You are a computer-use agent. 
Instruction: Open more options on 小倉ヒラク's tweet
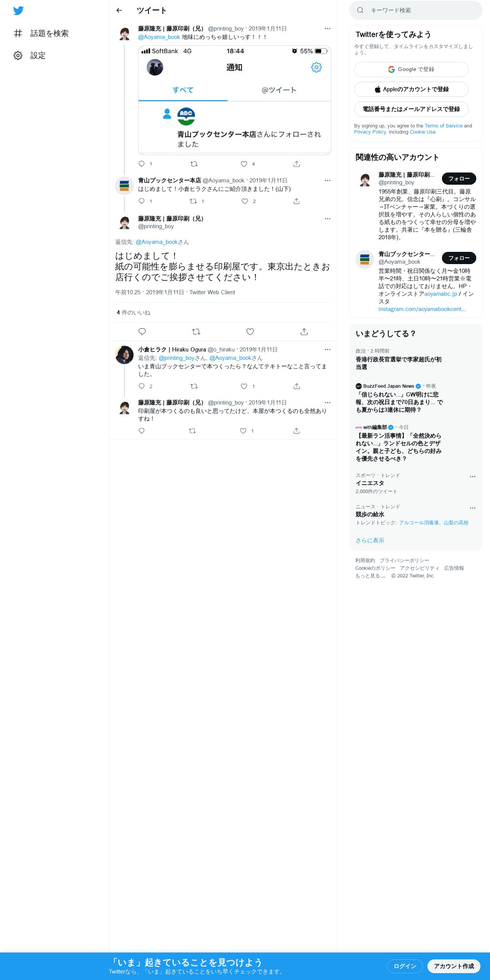pyautogui.click(x=327, y=350)
